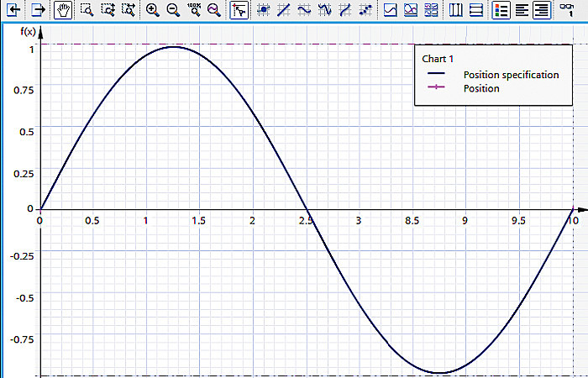588x378 pixels.
Task: Click the sine curve's peak near 1.25
Action: pyautogui.click(x=173, y=47)
